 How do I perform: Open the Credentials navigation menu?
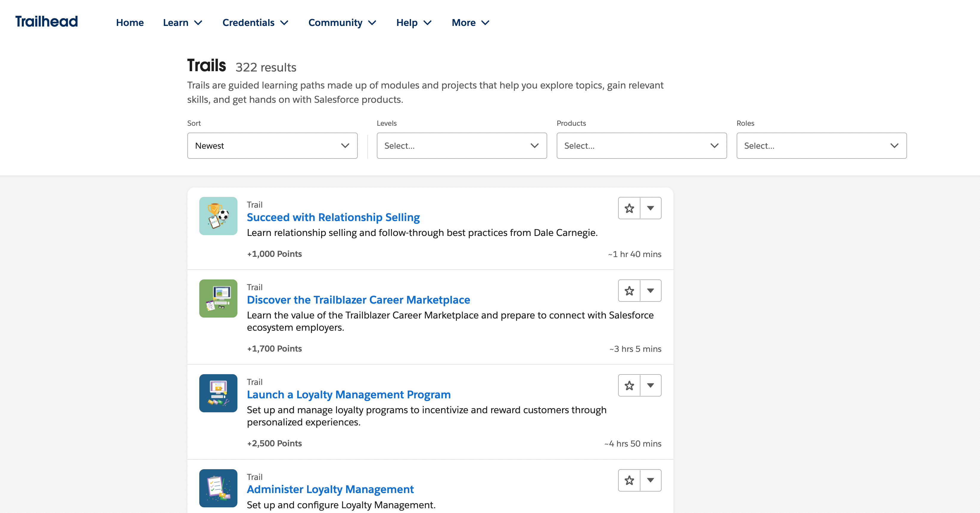point(255,22)
